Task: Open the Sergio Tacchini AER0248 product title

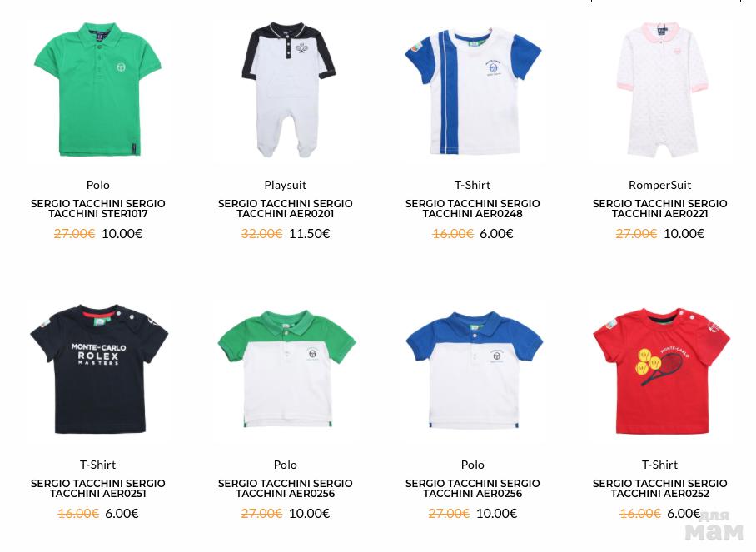Action: point(473,209)
